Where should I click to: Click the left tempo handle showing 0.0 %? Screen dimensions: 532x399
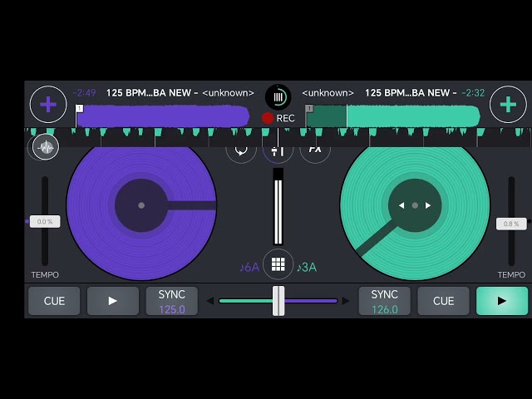click(45, 222)
